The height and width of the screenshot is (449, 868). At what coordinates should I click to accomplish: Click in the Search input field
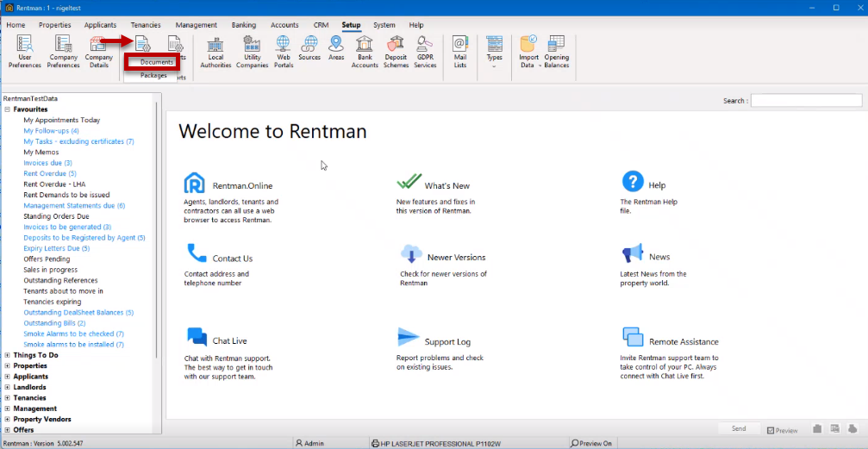(806, 101)
